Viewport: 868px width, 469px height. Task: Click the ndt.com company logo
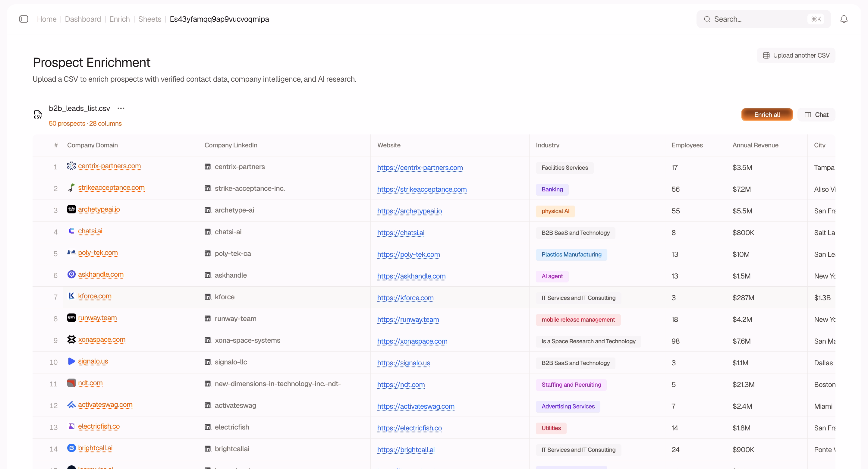tap(71, 383)
